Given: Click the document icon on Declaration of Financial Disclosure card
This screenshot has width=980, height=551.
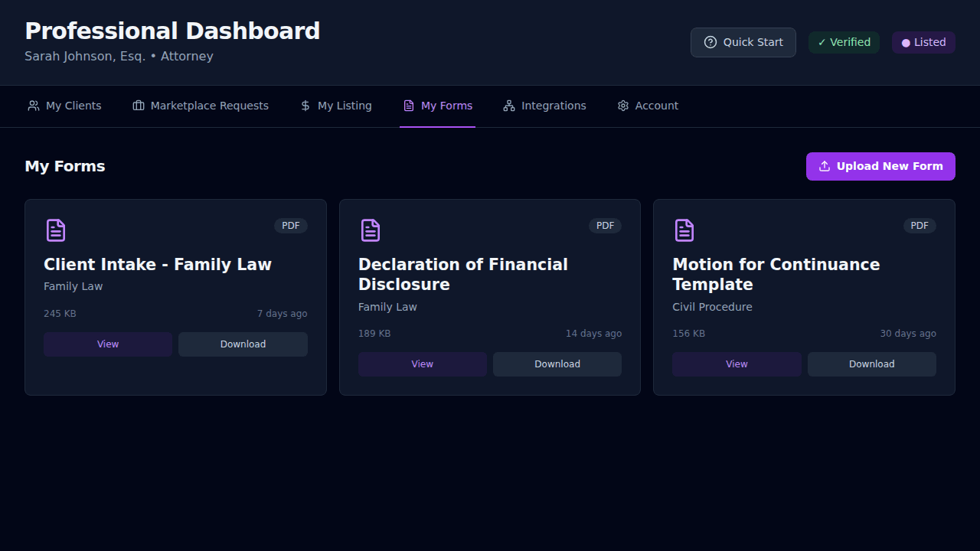Looking at the screenshot, I should pos(371,230).
